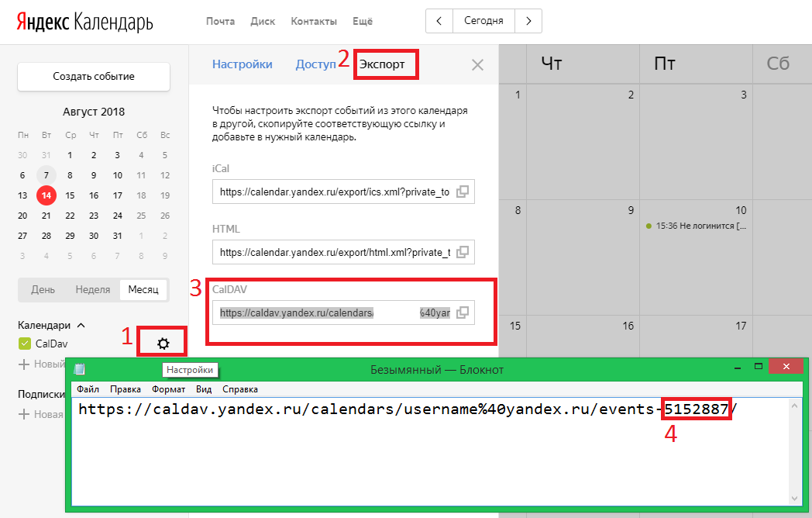Click the Notepad window icon
Screen dimensions: 812x518
point(79,369)
